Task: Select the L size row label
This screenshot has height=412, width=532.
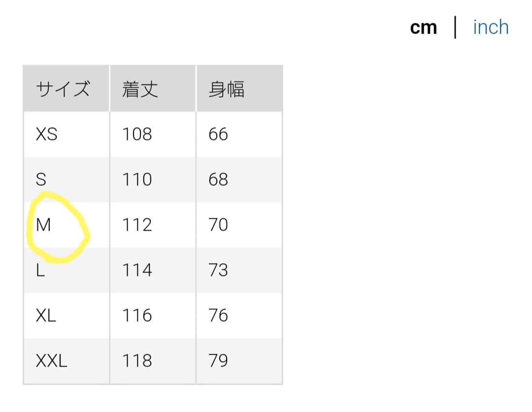Action: coord(40,270)
